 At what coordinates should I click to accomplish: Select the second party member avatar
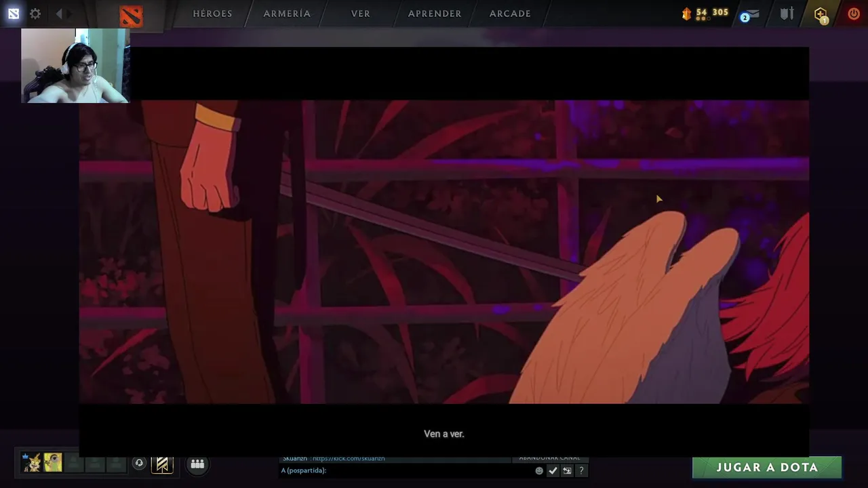point(53,463)
